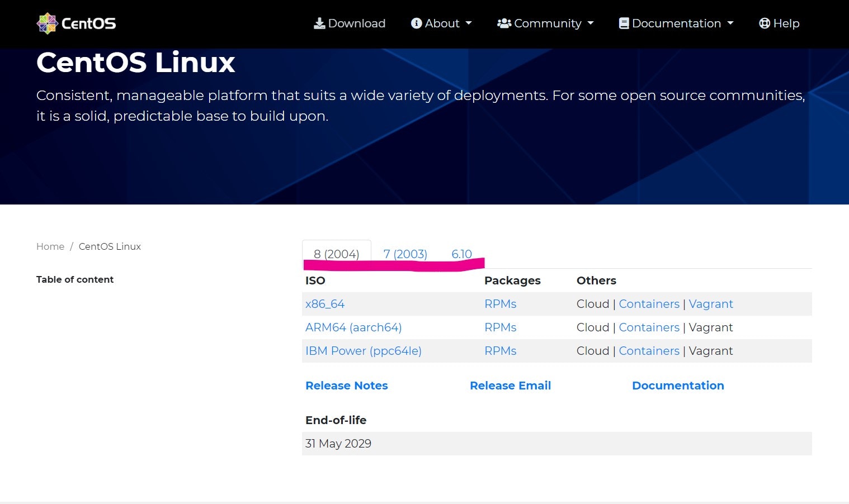Switch to the 7 (2003) tab
Screen dimensions: 849x504
405,254
